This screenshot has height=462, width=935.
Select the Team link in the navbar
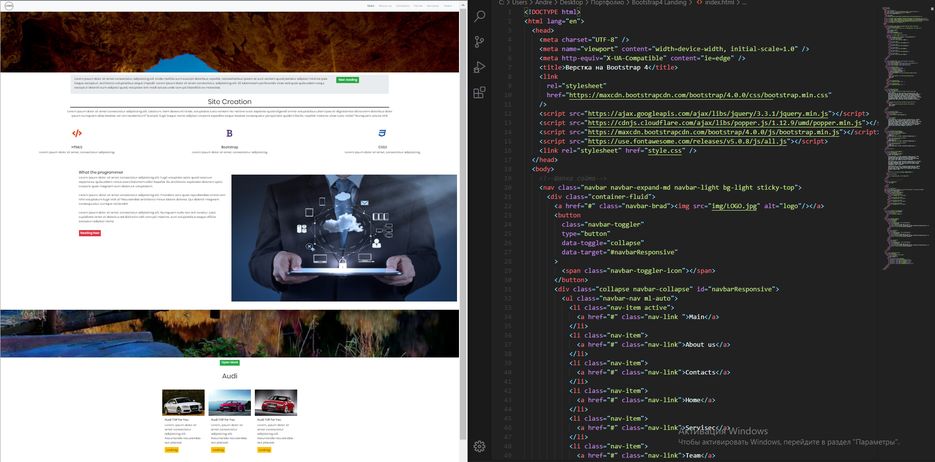(x=448, y=6)
